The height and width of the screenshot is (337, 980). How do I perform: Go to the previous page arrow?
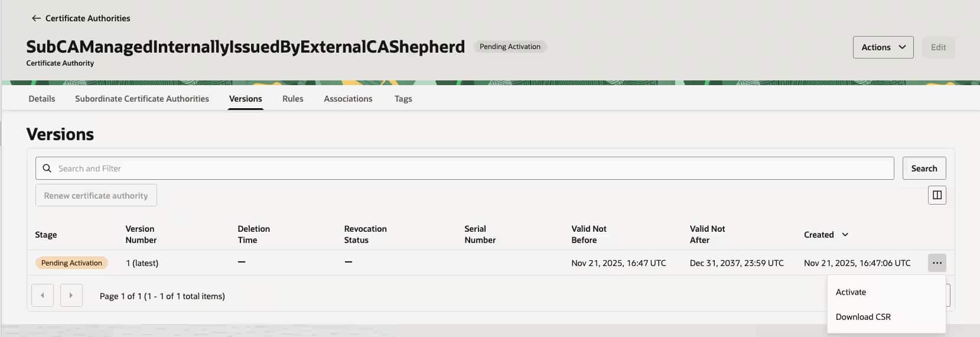coord(43,295)
